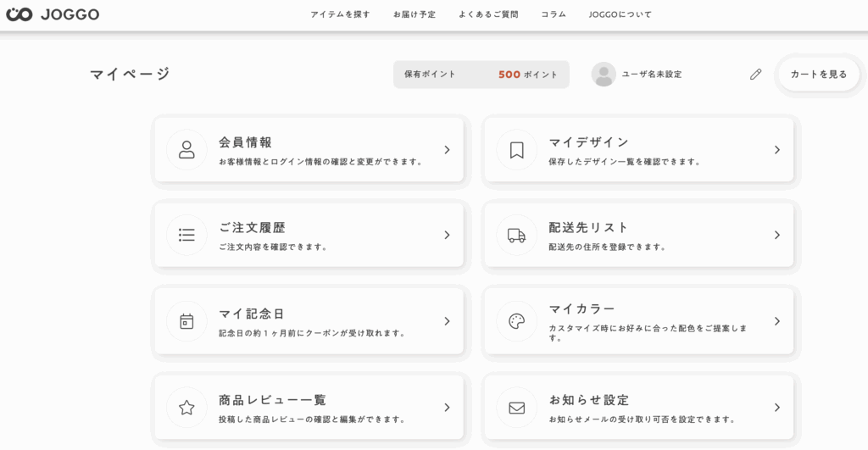Click the truck icon for 配送先リスト
The image size is (868, 450).
(x=516, y=235)
